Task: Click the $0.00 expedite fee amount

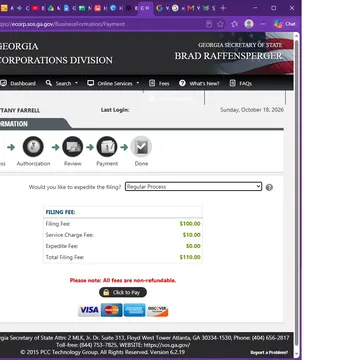Action: 193,246
